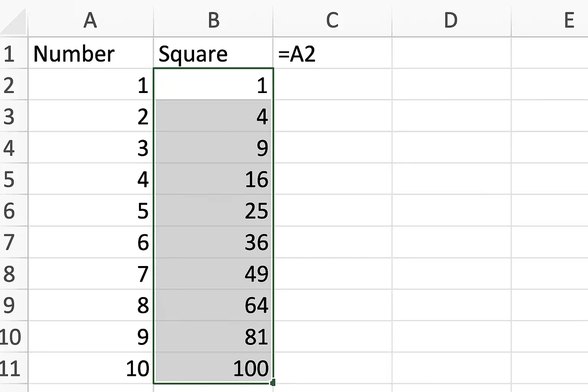Image resolution: width=588 pixels, height=392 pixels.
Task: Click the Square header cell
Action: coord(213,53)
